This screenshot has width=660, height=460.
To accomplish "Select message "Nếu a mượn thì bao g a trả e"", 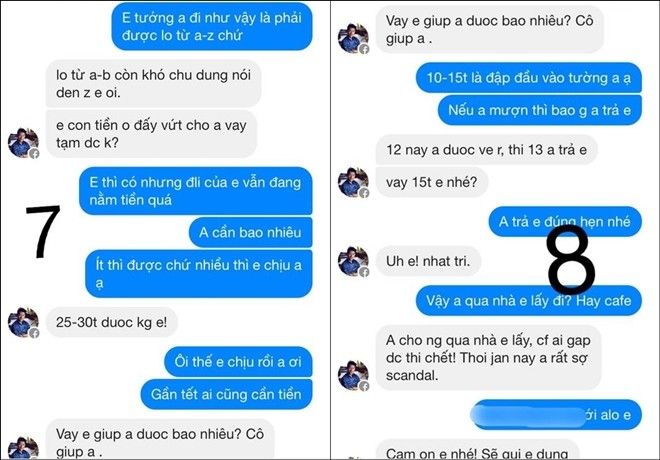I will pos(540,110).
